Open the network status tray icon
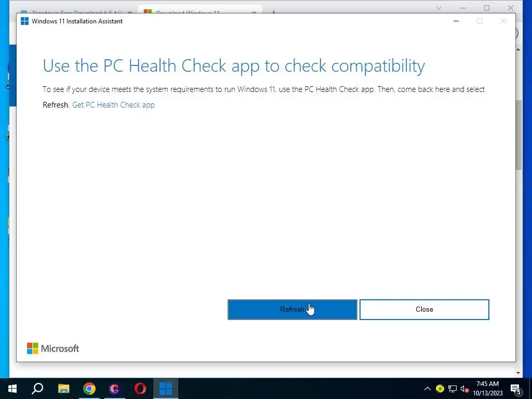This screenshot has height=399, width=532. 453,389
